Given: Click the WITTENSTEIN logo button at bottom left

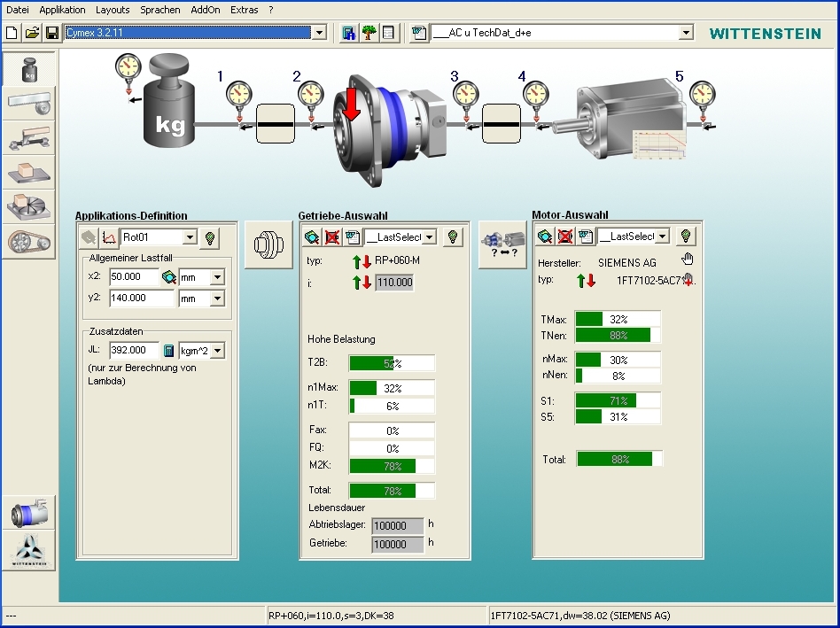Looking at the screenshot, I should tap(29, 550).
